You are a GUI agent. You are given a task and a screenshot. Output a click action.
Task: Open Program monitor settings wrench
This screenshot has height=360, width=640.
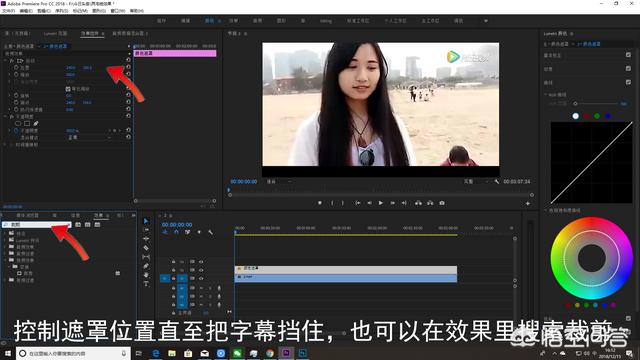point(497,181)
